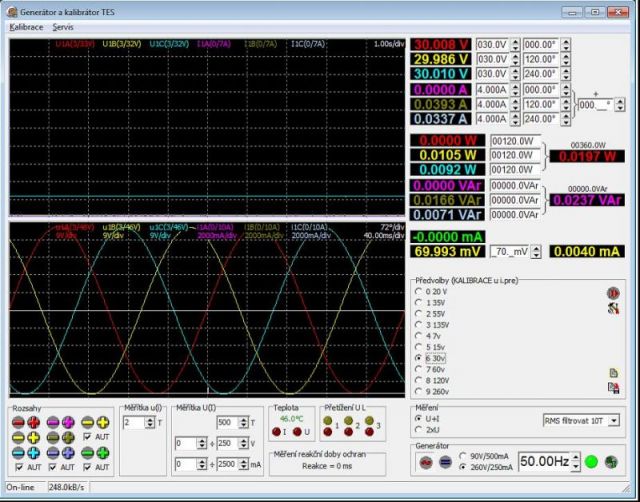This screenshot has height=502, width=640.
Task: Click the first 00120.0W power input field
Action: click(515, 141)
